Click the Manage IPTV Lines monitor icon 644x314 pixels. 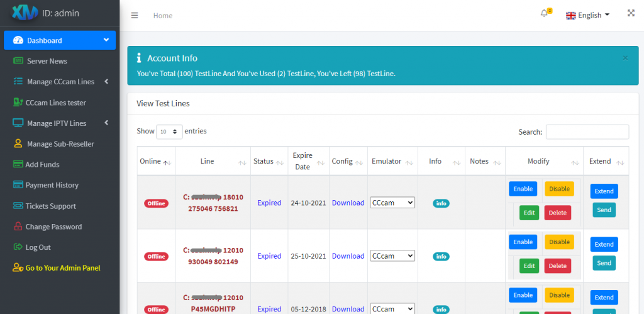(x=18, y=123)
